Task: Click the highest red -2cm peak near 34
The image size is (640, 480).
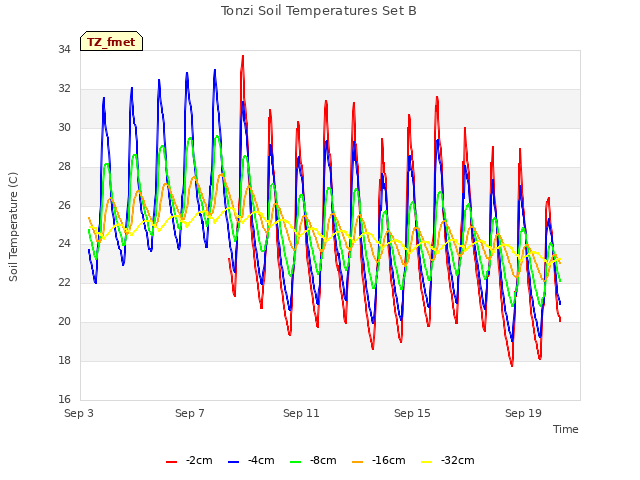Action: point(243,56)
